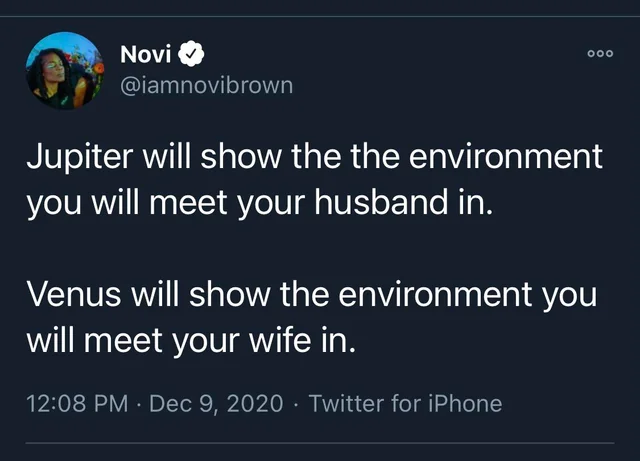Open the @iamnovibrown handle link
Viewport: 640px width, 461px height.
tap(206, 85)
